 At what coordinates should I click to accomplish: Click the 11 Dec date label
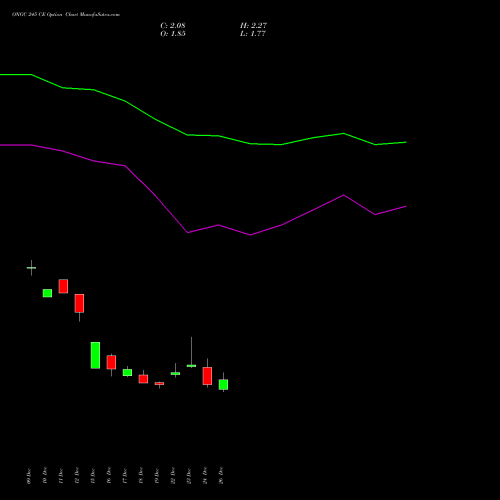click(x=61, y=476)
